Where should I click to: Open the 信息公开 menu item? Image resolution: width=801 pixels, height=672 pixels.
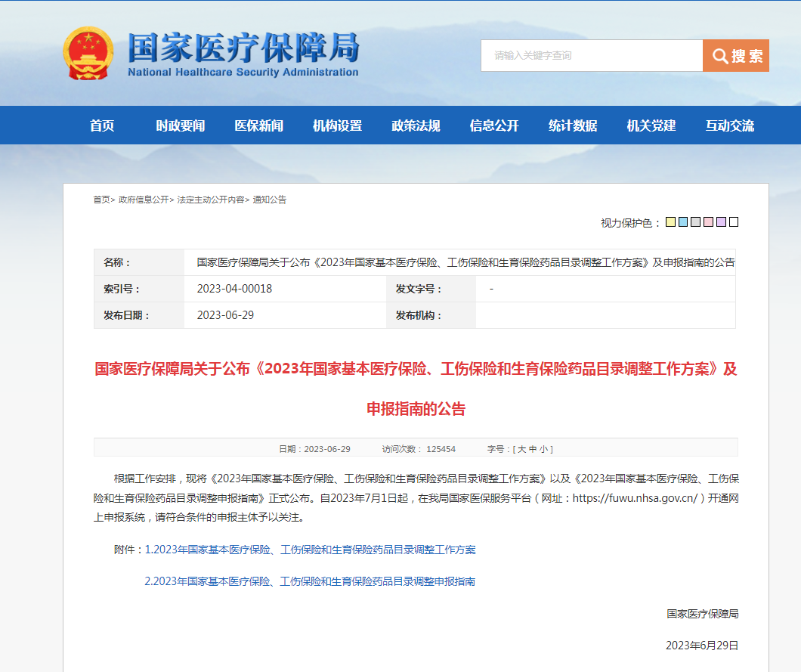point(494,125)
